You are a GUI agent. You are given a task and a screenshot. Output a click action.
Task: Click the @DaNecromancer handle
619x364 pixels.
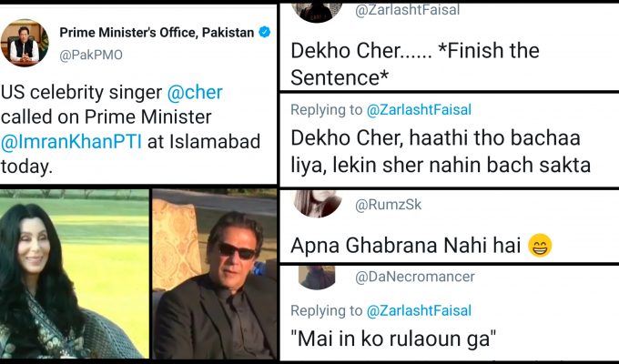414,276
